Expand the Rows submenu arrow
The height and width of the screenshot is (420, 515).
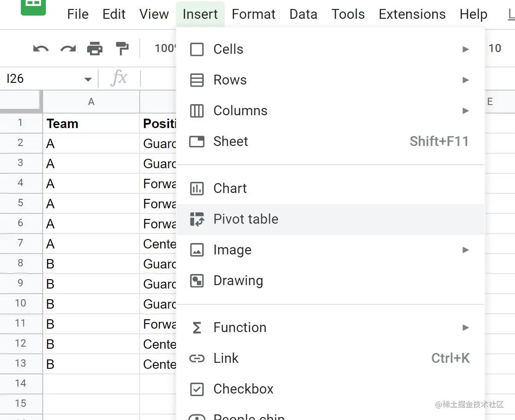[x=466, y=80]
